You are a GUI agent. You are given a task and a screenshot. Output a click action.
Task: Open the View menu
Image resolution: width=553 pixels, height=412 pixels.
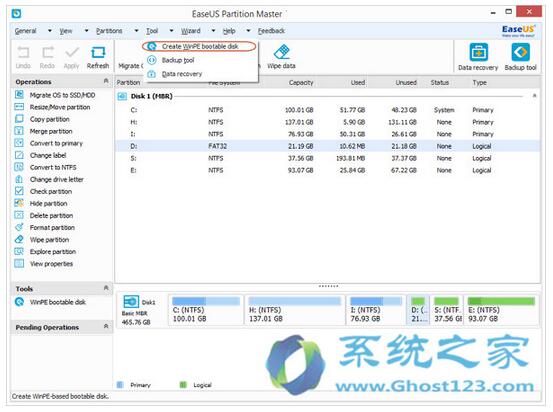[x=66, y=31]
